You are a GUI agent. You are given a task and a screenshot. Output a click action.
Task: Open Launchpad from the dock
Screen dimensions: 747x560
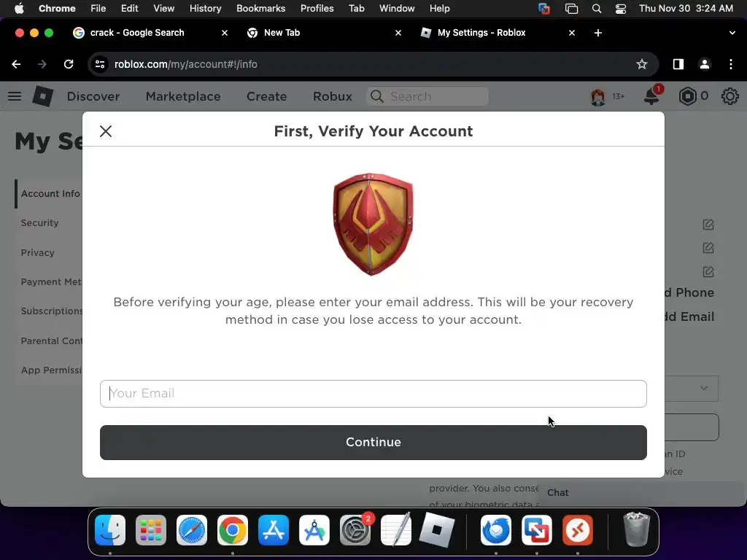click(150, 530)
